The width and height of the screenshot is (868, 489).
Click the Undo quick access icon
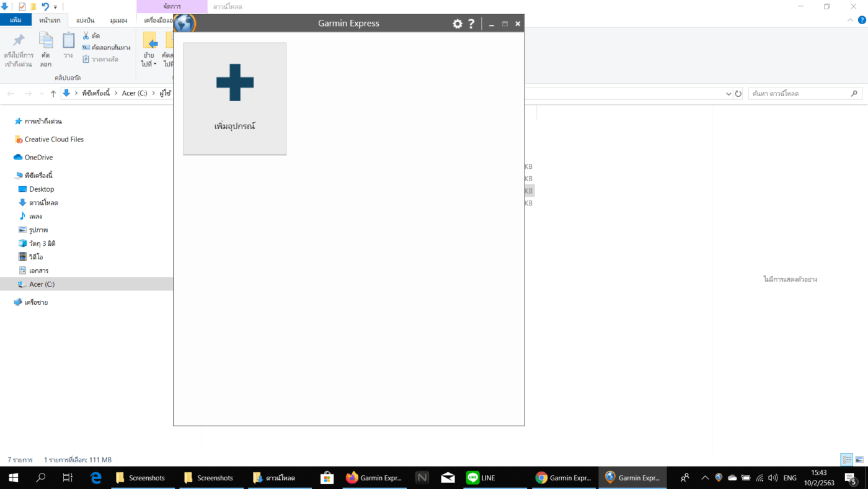click(x=45, y=7)
